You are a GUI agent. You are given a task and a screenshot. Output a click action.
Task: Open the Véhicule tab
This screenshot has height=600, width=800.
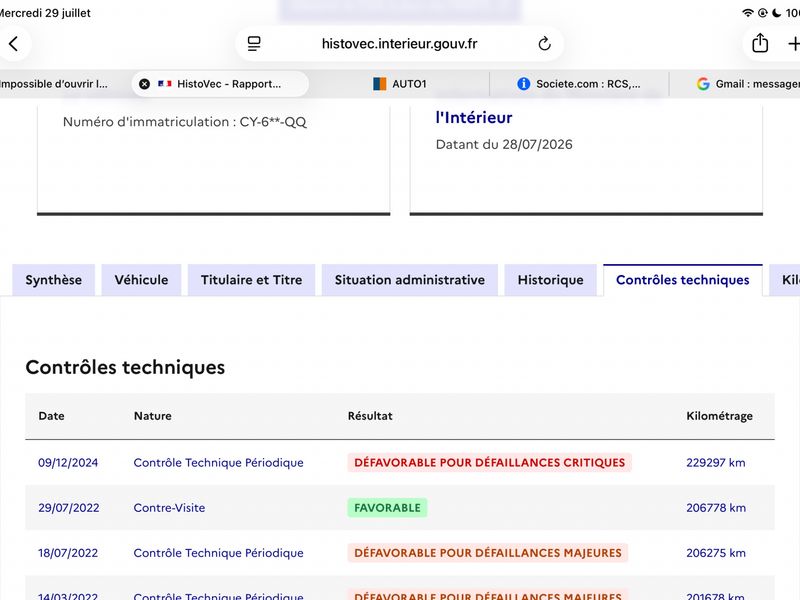(141, 280)
